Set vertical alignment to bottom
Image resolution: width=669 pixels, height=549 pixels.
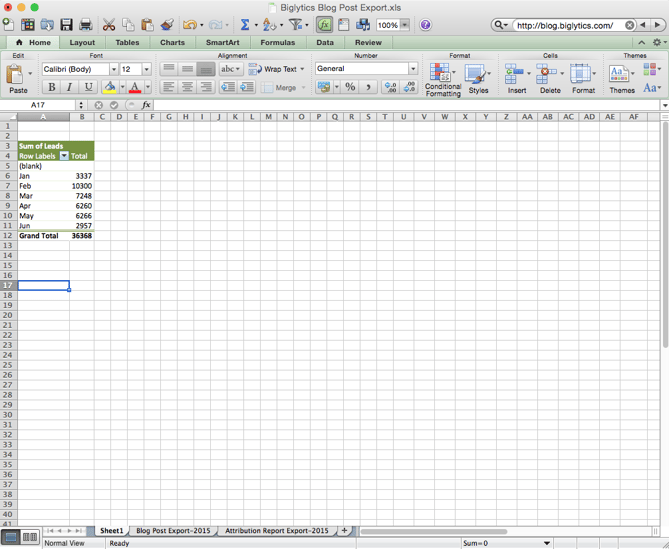coord(206,69)
